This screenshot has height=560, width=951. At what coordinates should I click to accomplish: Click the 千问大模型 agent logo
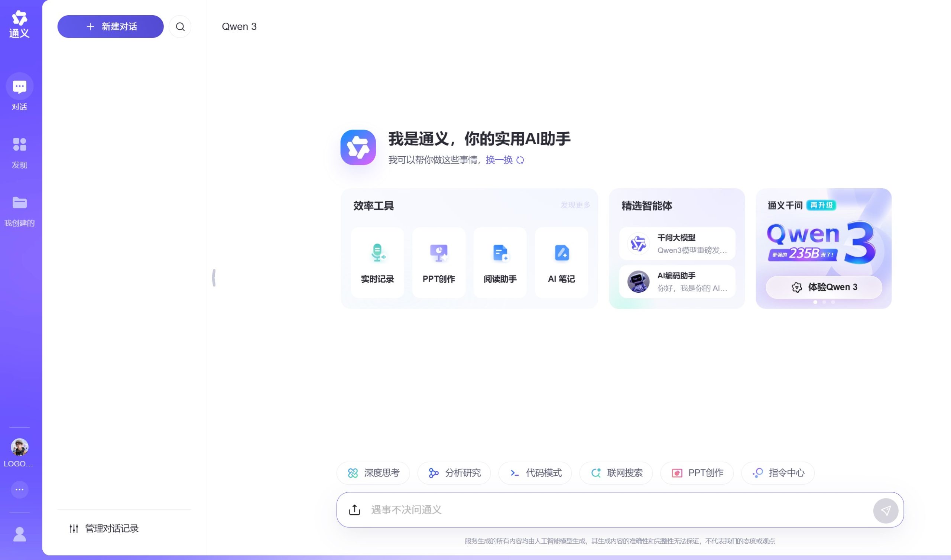pyautogui.click(x=639, y=244)
